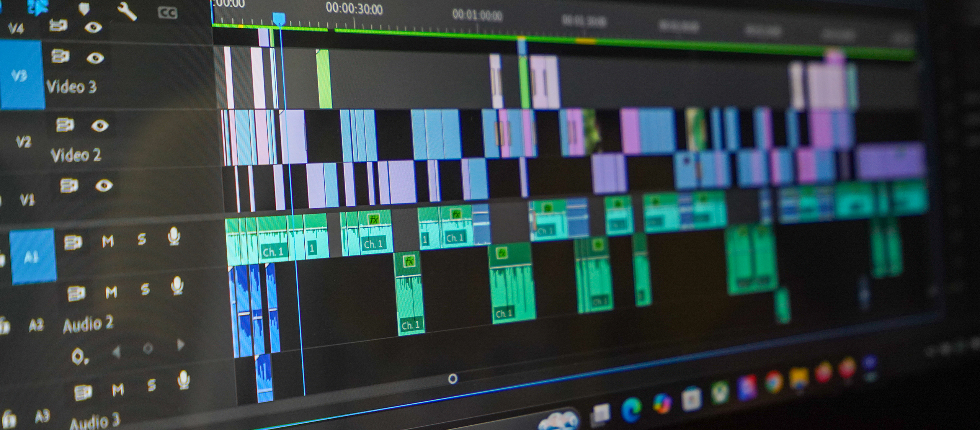980x430 pixels.
Task: Click the fx badge on first A1 clip
Action: point(373,220)
